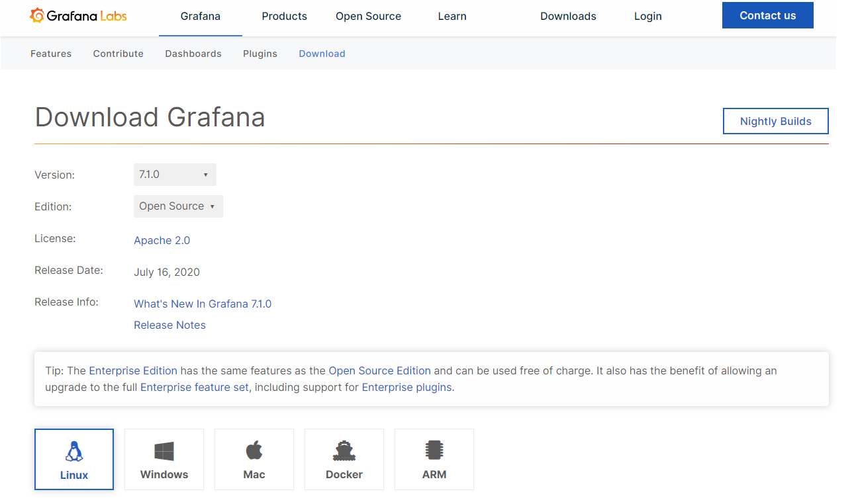Switch to the Plugins tab
Screen dimensions: 858x504
260,54
